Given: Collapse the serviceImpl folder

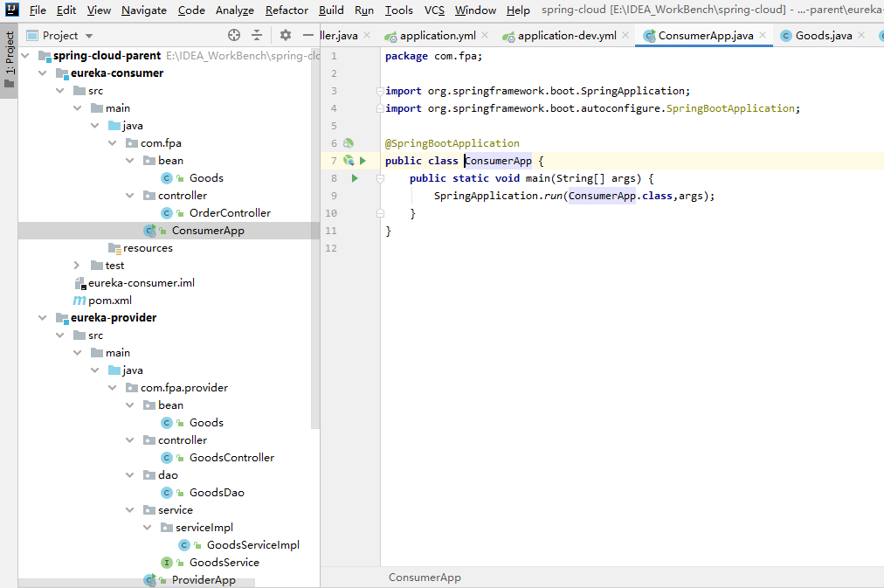Looking at the screenshot, I should 148,528.
